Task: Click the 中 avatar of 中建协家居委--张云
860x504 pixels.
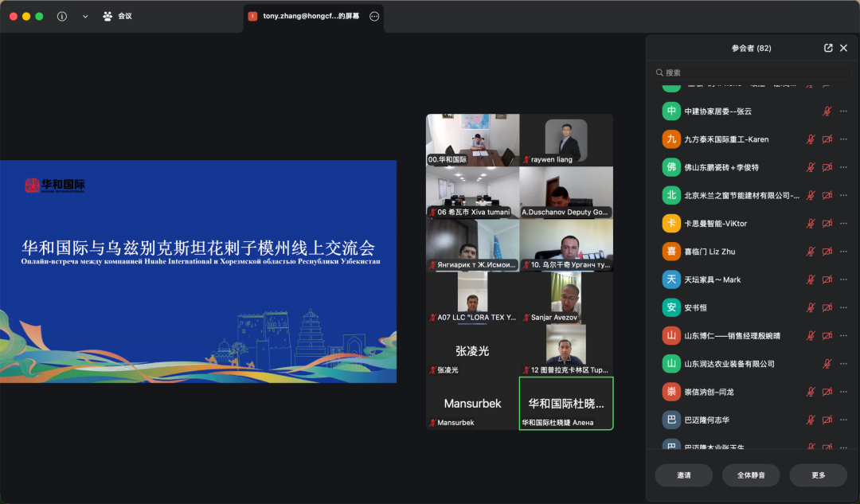Action: coord(671,111)
